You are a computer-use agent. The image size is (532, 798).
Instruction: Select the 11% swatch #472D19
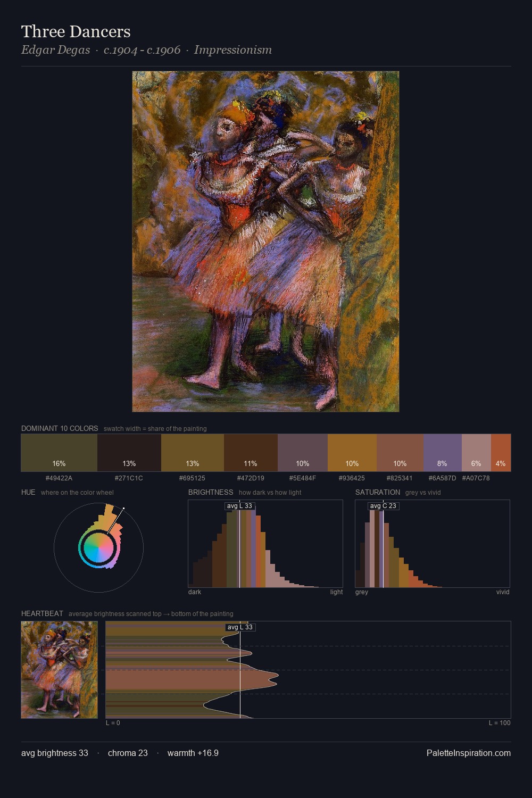coord(251,453)
